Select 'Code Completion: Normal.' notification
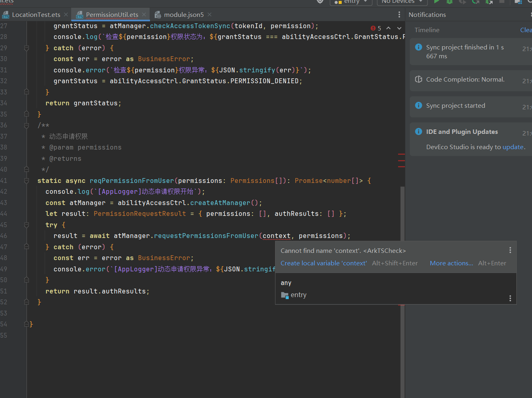 point(470,80)
